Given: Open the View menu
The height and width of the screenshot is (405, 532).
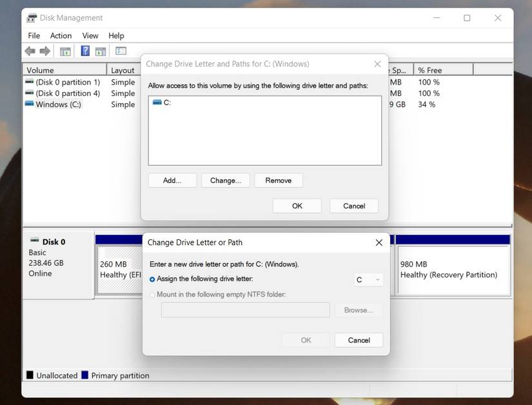Looking at the screenshot, I should tap(90, 35).
